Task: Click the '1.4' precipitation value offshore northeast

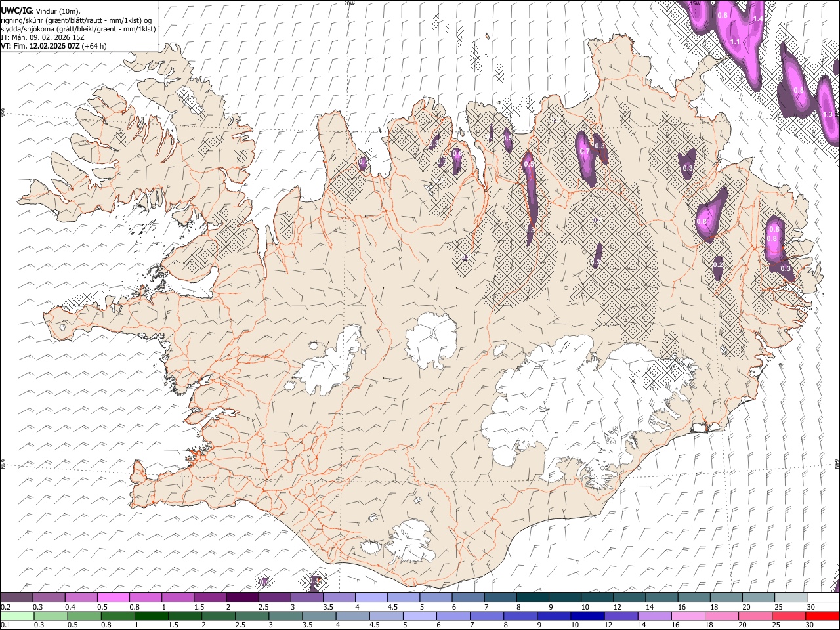Action: (x=758, y=19)
